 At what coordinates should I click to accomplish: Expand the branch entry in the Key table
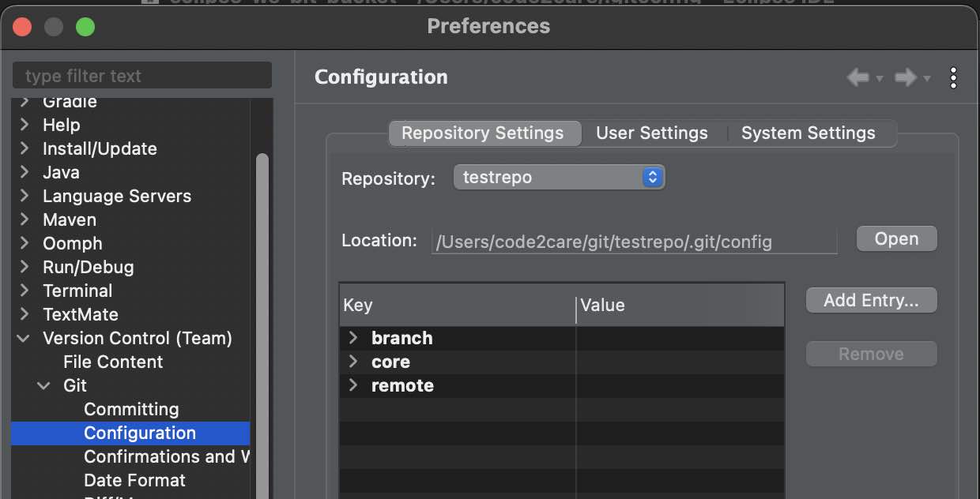point(353,338)
